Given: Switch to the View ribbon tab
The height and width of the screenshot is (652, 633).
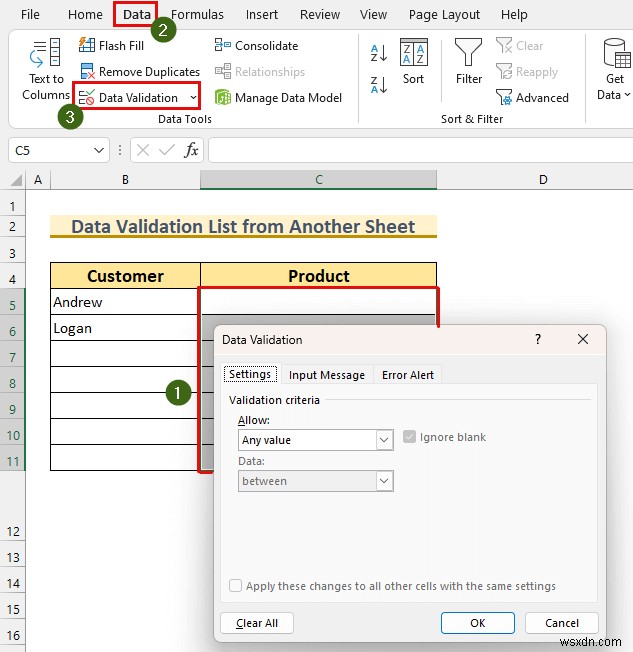Looking at the screenshot, I should point(373,15).
